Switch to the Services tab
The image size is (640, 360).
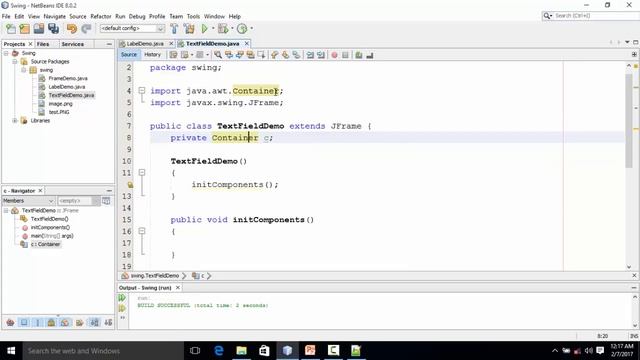73,44
